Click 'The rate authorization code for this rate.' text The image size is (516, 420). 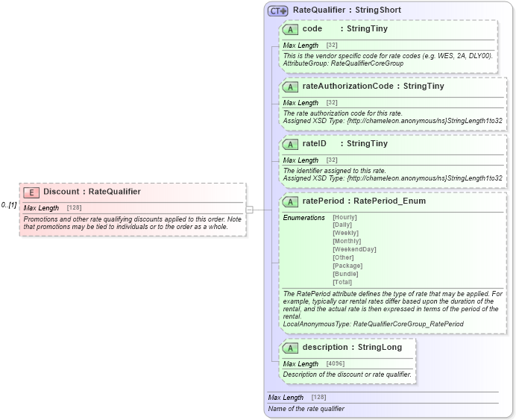click(342, 113)
